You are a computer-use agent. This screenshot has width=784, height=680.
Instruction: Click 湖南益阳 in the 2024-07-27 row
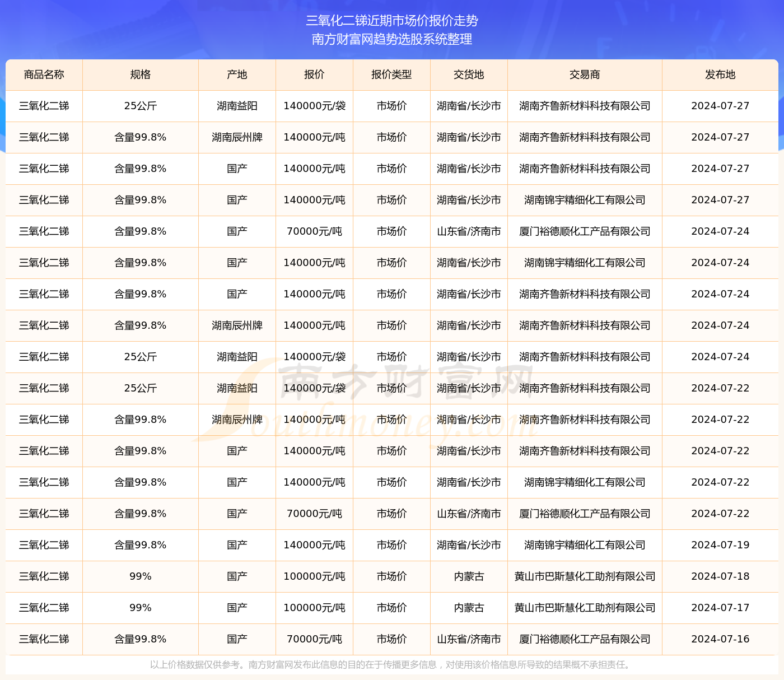[x=237, y=106]
